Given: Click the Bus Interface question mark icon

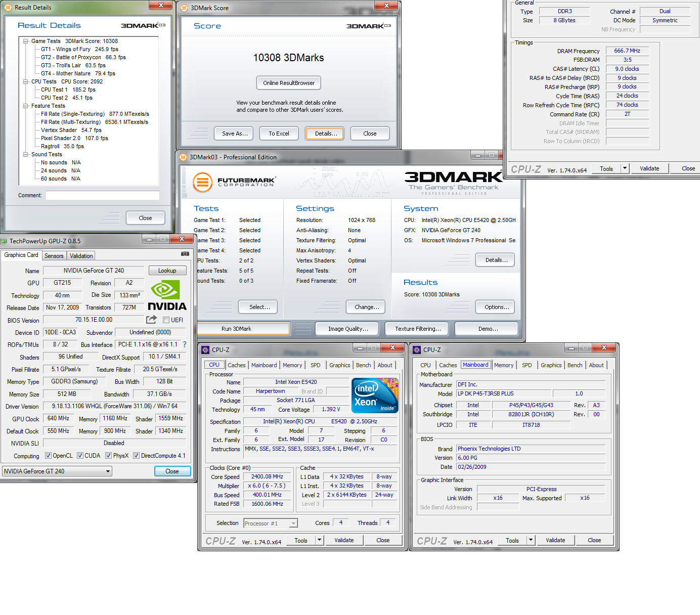Looking at the screenshot, I should coord(185,344).
